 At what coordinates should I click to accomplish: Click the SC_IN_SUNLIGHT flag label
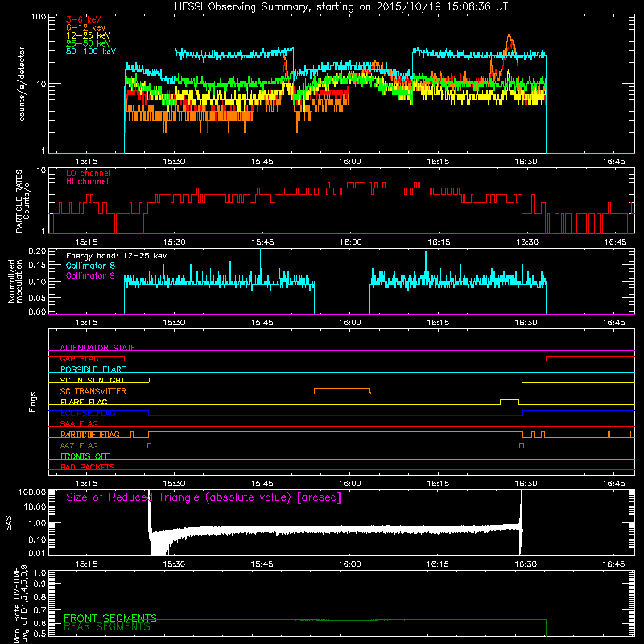93,380
